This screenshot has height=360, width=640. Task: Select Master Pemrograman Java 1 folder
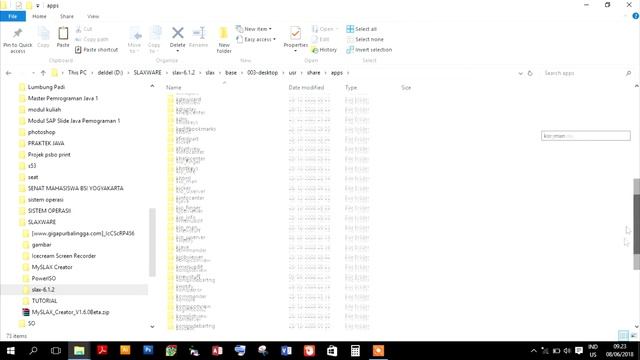(62, 98)
